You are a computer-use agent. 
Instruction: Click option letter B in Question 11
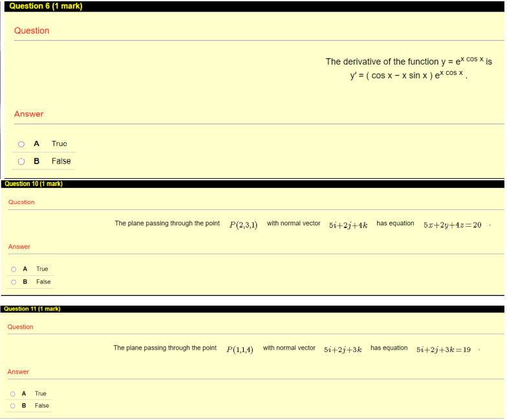[24, 406]
